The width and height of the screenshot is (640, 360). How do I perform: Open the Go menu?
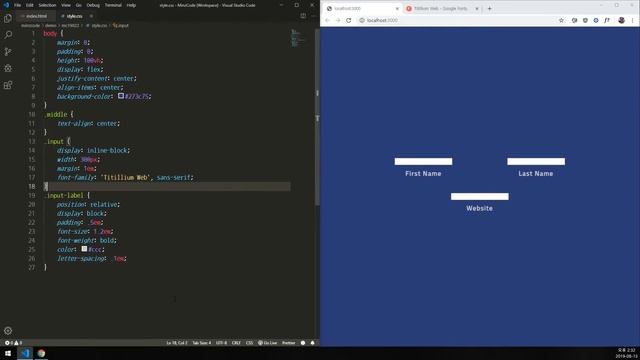point(78,5)
